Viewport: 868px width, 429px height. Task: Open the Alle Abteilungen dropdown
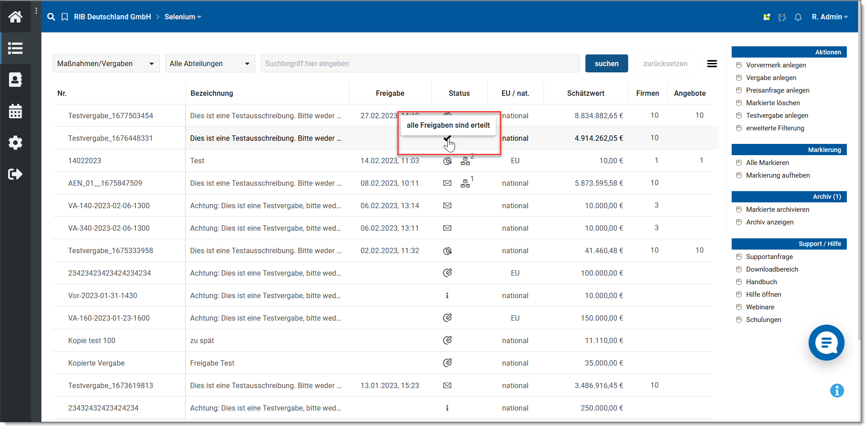click(x=210, y=64)
